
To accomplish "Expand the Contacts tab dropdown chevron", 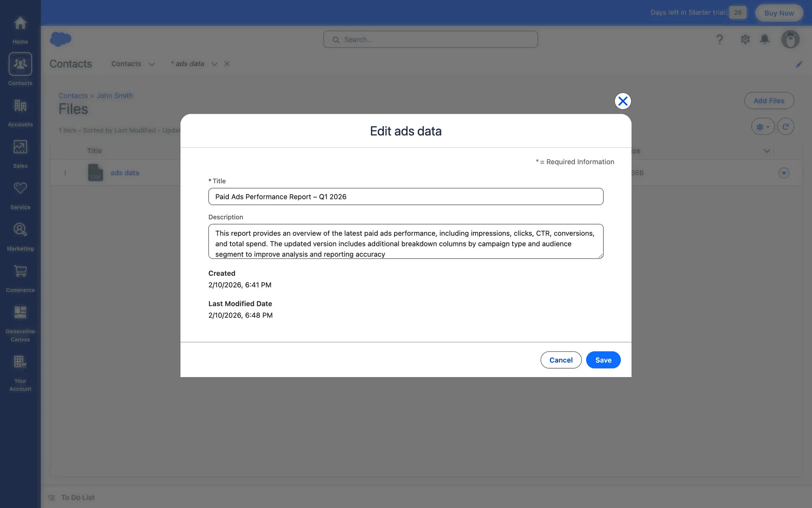I will coord(151,64).
